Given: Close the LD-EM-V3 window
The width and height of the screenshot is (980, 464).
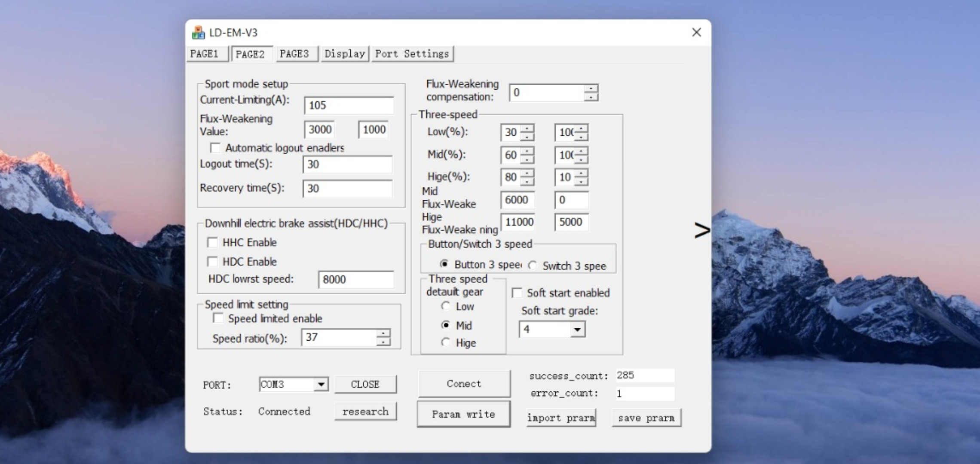Looking at the screenshot, I should click(696, 33).
